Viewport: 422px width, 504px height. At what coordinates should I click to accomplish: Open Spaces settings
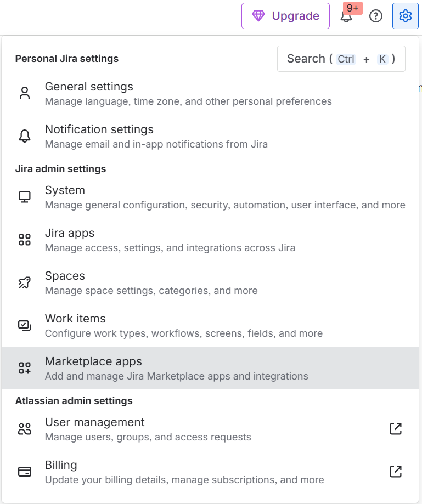[210, 283]
